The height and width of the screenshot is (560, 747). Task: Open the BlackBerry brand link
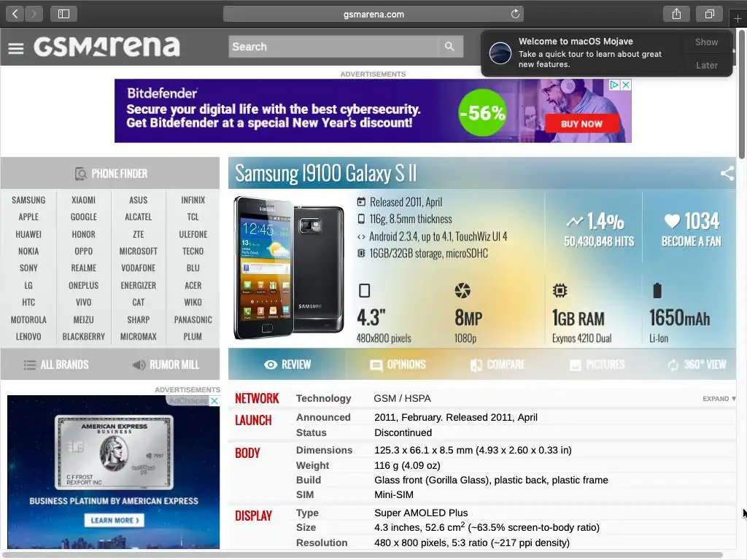click(83, 336)
